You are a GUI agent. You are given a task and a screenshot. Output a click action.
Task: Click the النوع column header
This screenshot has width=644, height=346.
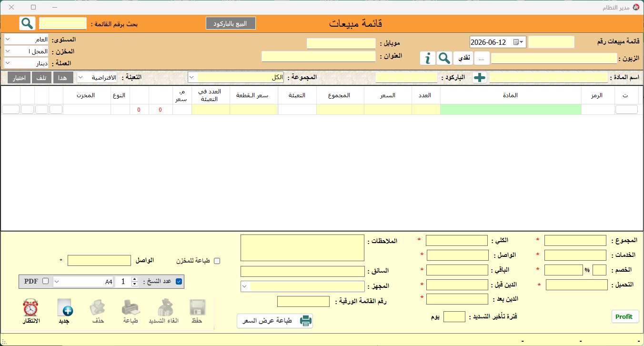click(x=120, y=95)
